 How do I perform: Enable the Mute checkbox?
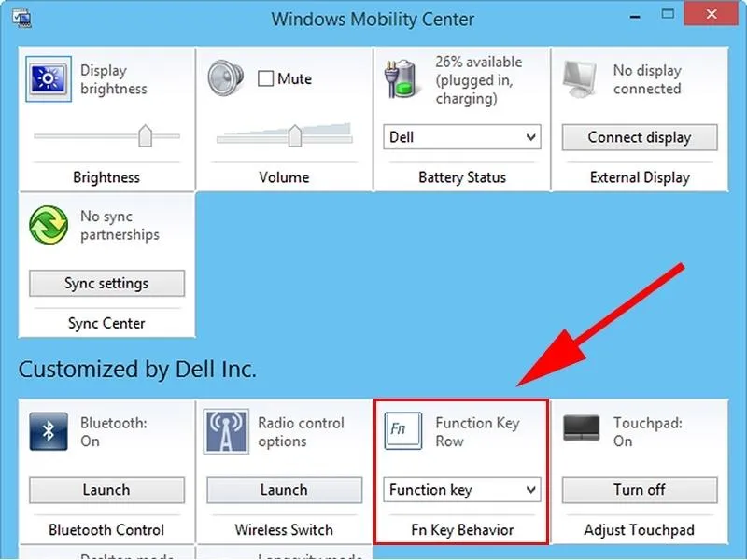265,79
